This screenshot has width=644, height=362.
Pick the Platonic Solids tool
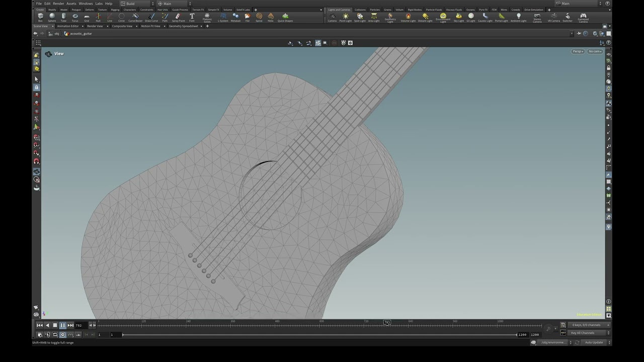pyautogui.click(x=207, y=18)
